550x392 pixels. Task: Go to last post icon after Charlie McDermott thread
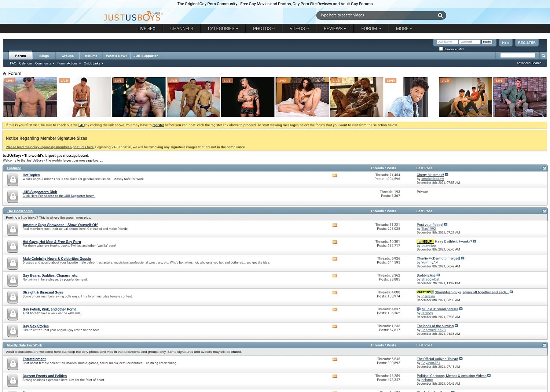click(463, 258)
